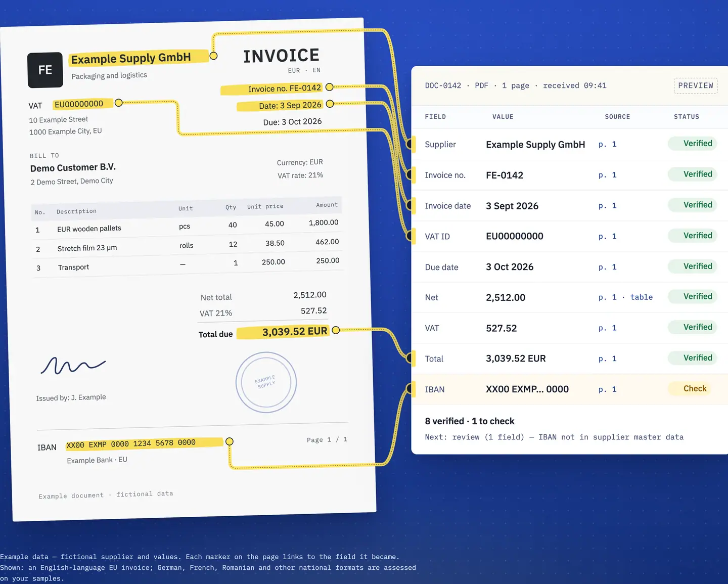The width and height of the screenshot is (728, 584).
Task: Click the Check status on IBAN row
Action: coord(690,389)
